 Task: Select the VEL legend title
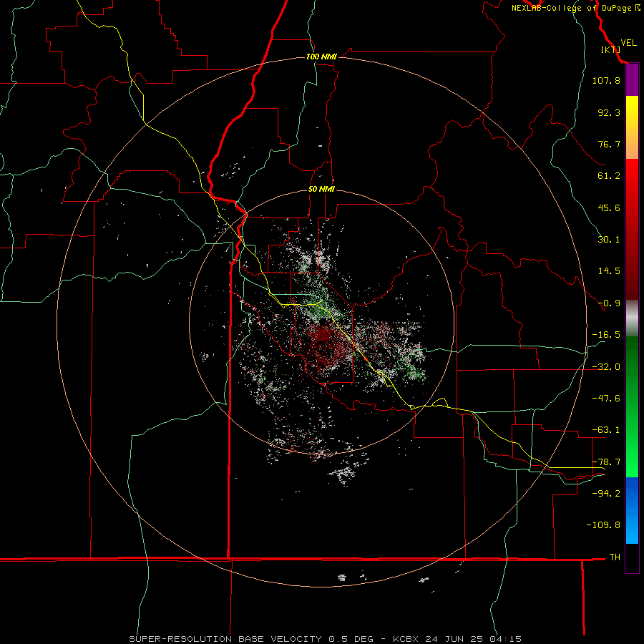628,43
